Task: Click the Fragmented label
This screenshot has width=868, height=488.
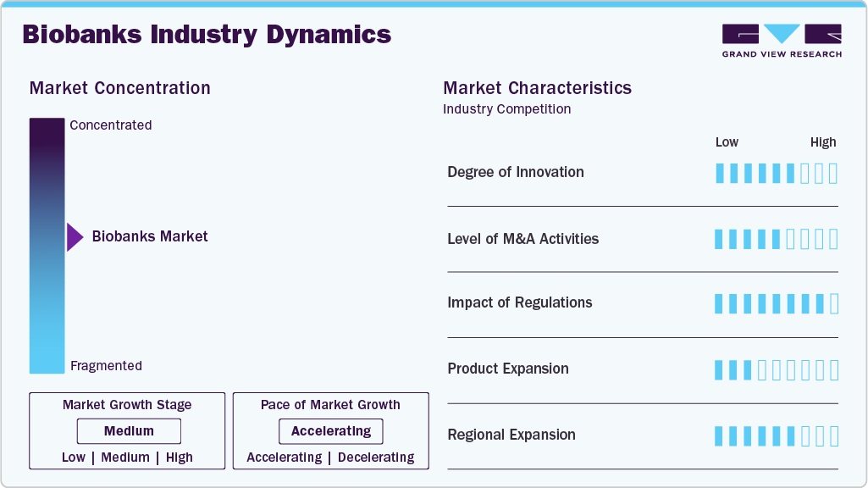Action: [106, 366]
